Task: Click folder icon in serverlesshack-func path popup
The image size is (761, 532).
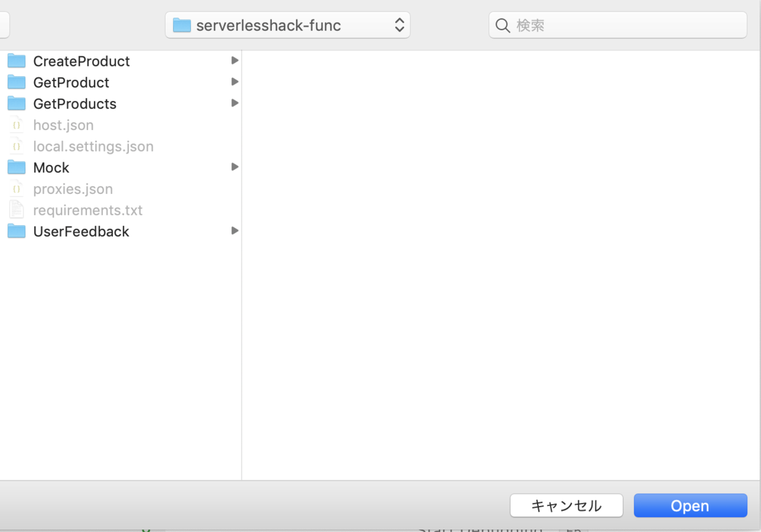Action: (182, 25)
